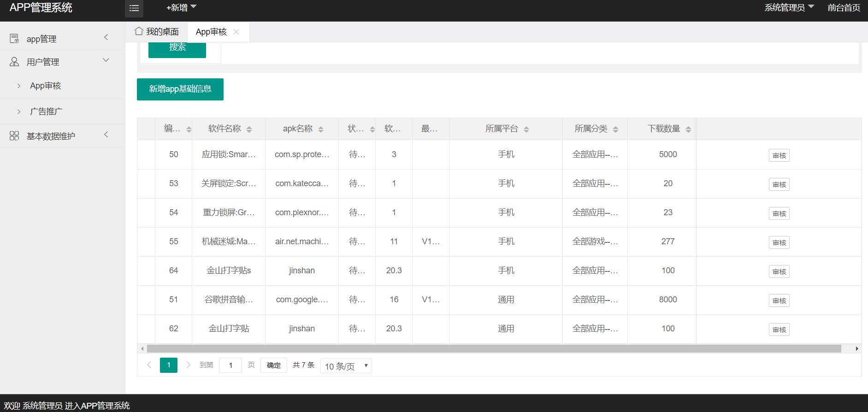This screenshot has width=868, height=412.
Task: Go to next page arrow
Action: [188, 365]
